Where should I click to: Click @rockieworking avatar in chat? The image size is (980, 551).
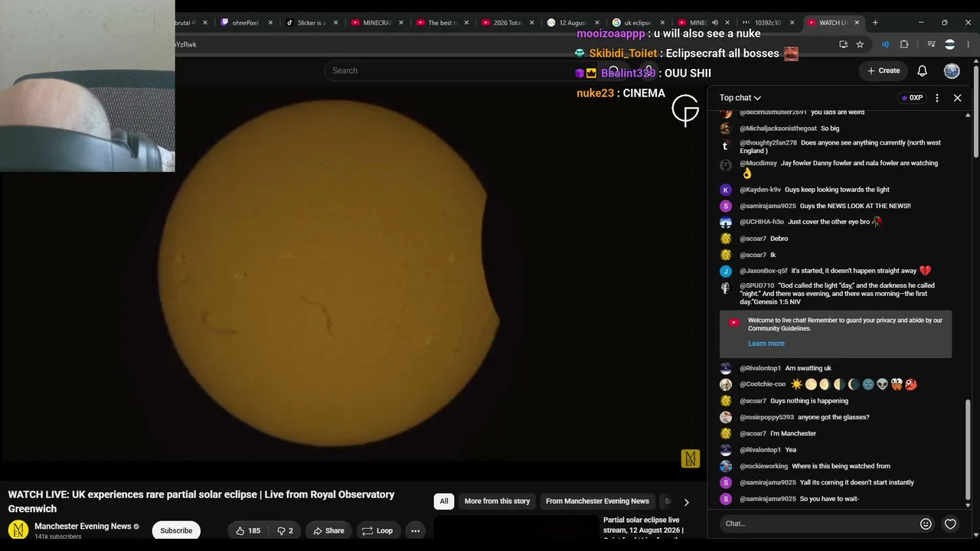point(726,466)
